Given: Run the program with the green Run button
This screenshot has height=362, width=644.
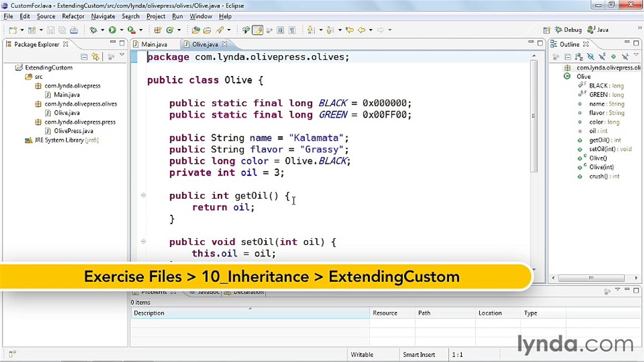Looking at the screenshot, I should point(113,30).
